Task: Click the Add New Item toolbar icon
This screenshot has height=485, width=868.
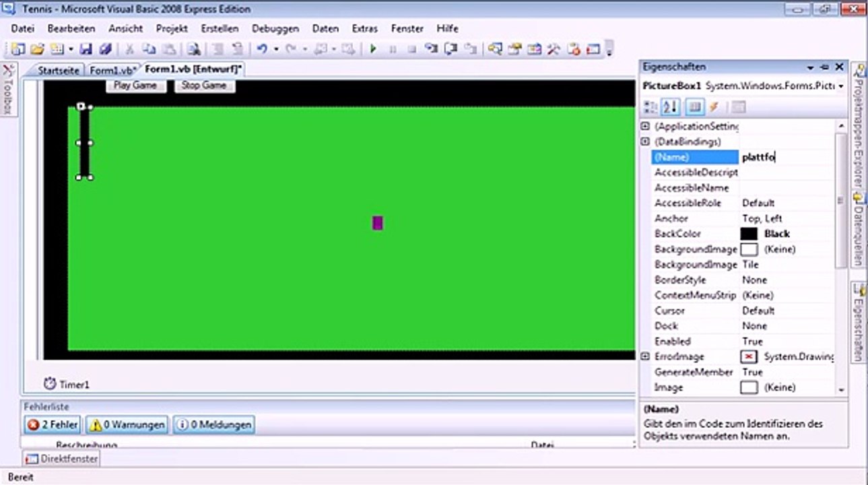Action: tap(57, 49)
